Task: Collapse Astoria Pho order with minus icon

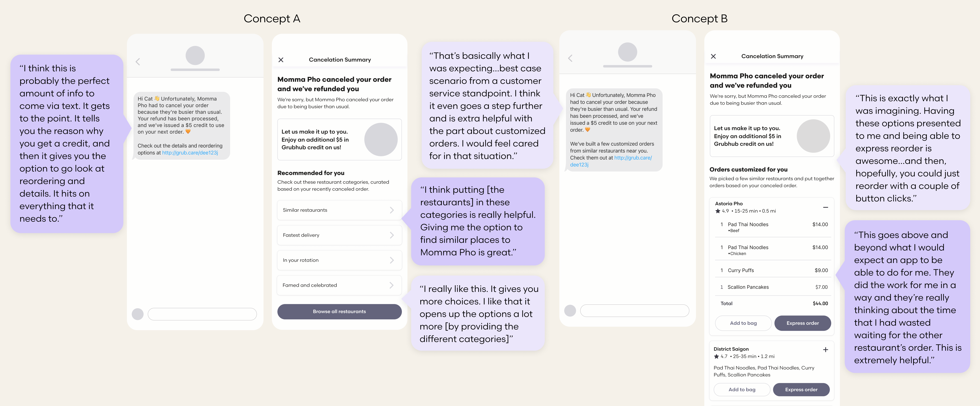Action: point(825,207)
